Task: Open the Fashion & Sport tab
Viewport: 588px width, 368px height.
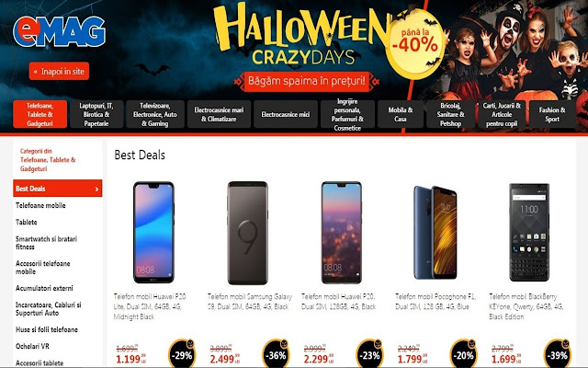Action: (x=552, y=114)
